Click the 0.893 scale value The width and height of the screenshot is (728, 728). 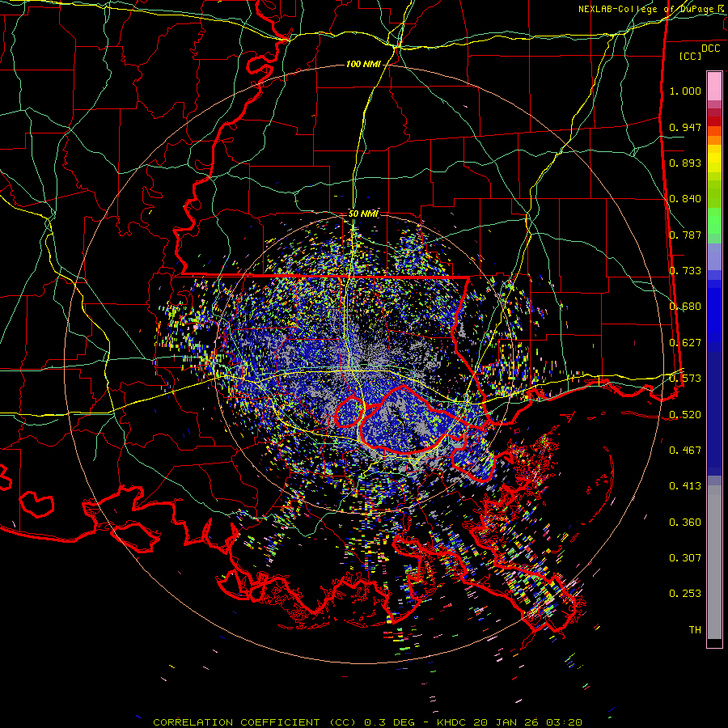[685, 163]
